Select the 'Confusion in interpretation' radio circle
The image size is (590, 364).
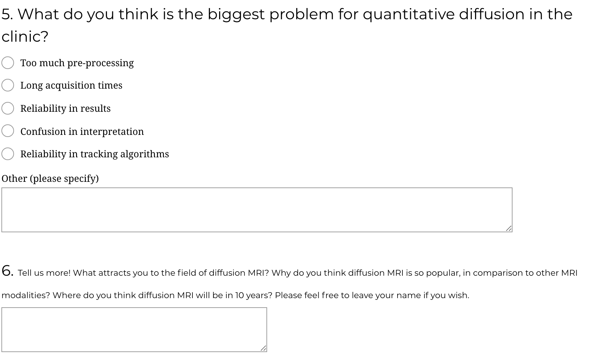[8, 131]
